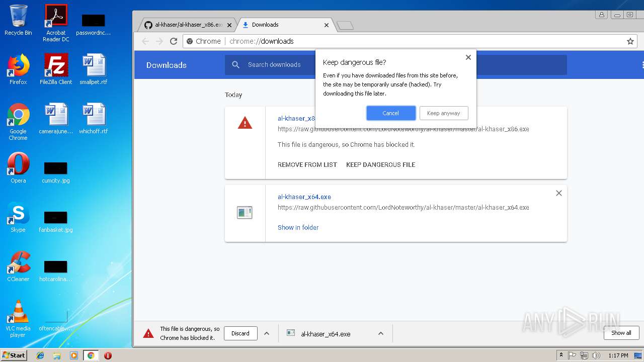
Task: Open Firefox desktop shortcut
Action: tap(18, 69)
